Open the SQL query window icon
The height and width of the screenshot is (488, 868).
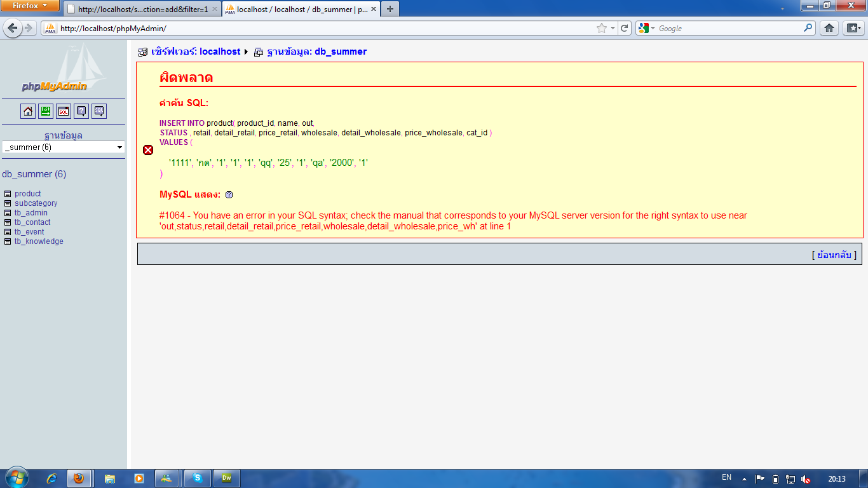coord(64,111)
